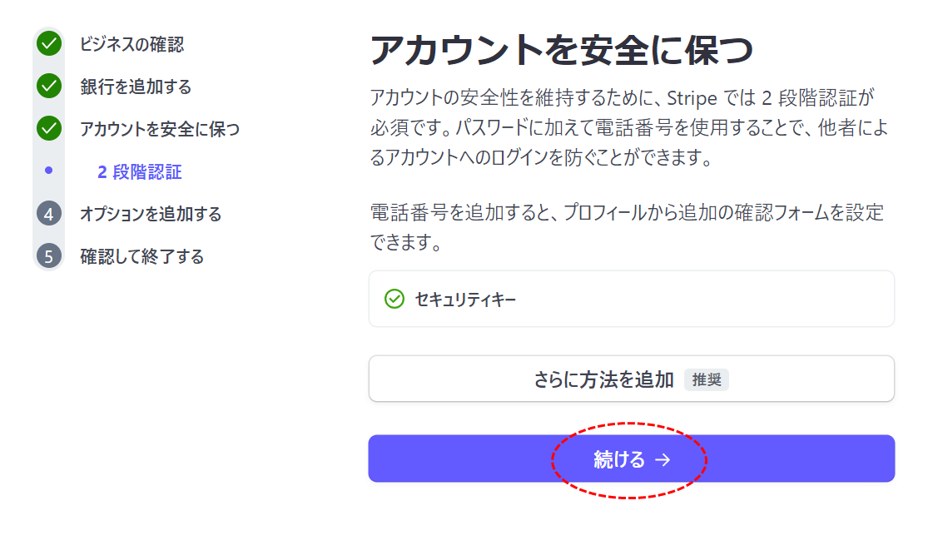Click the arrow icon on the 続ける button
933x560 pixels.
663,459
